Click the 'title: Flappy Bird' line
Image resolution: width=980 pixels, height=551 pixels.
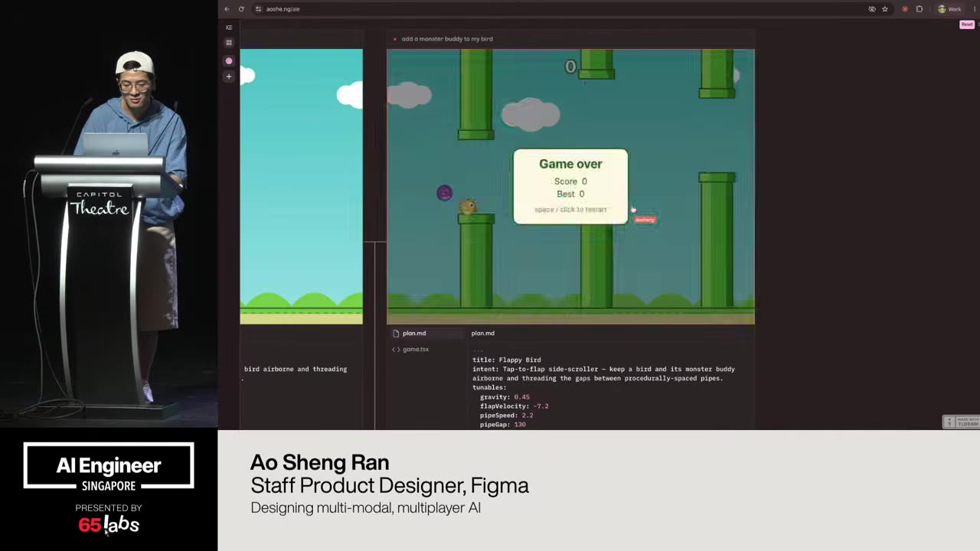click(x=507, y=360)
